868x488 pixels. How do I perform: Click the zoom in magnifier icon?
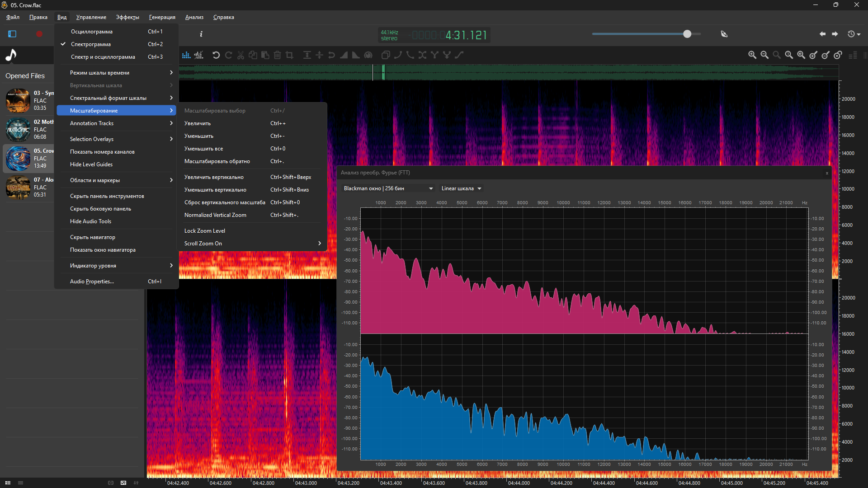point(752,55)
